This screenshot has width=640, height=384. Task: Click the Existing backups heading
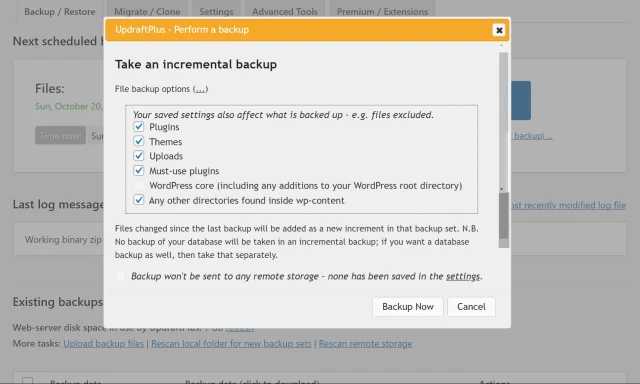tap(58, 302)
